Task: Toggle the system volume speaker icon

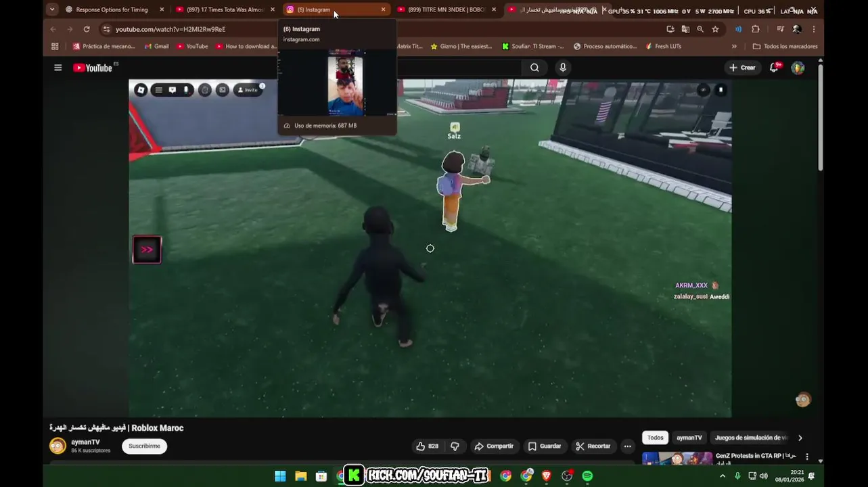Action: [x=764, y=476]
